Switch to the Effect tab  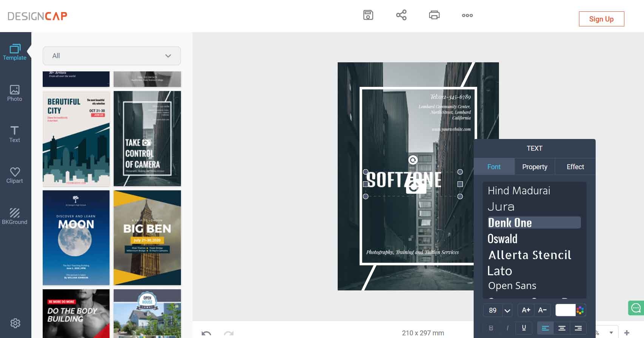575,167
